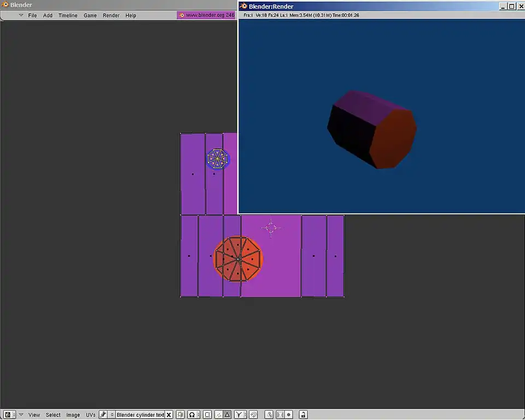Click the pack image icon

coord(180,415)
